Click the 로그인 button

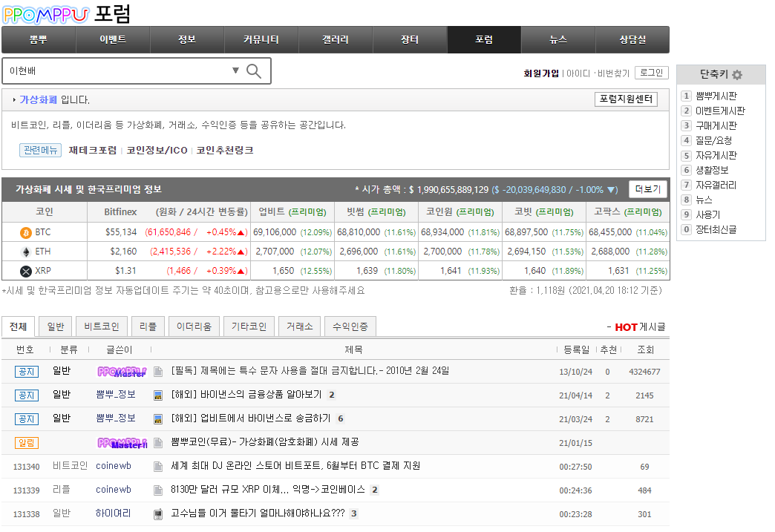coord(652,73)
